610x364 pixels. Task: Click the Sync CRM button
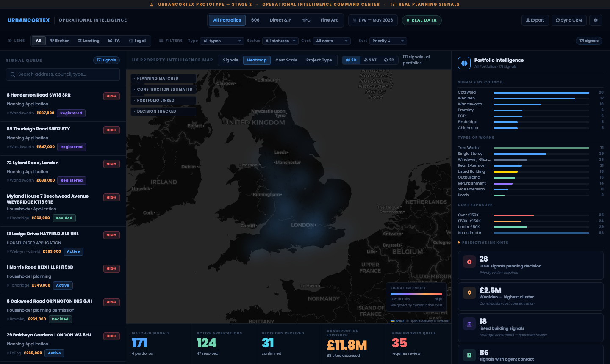pyautogui.click(x=569, y=20)
